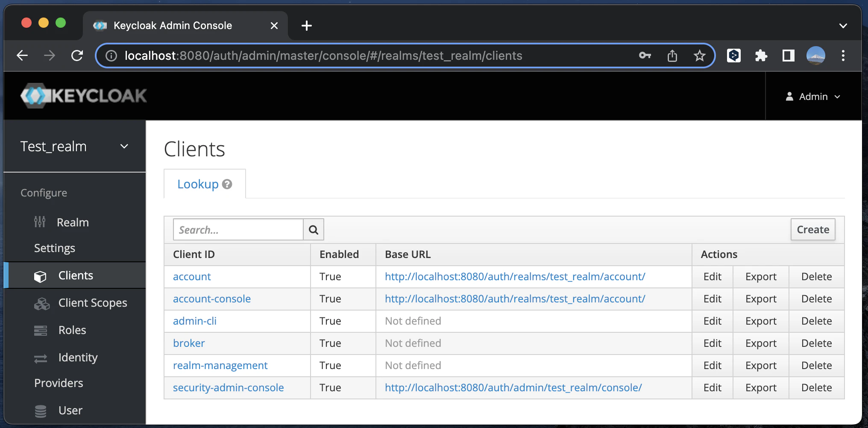Image resolution: width=868 pixels, height=428 pixels.
Task: Edit the broker client
Action: point(713,343)
